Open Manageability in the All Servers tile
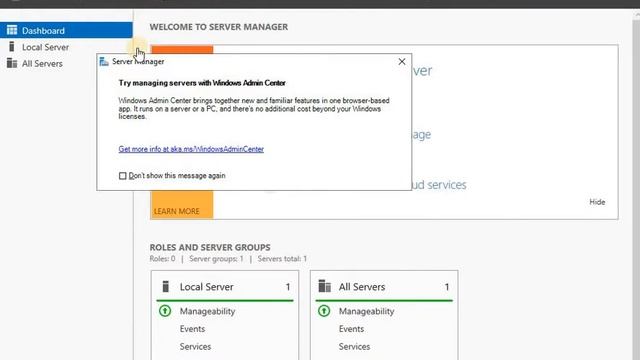The height and width of the screenshot is (360, 640). click(367, 311)
